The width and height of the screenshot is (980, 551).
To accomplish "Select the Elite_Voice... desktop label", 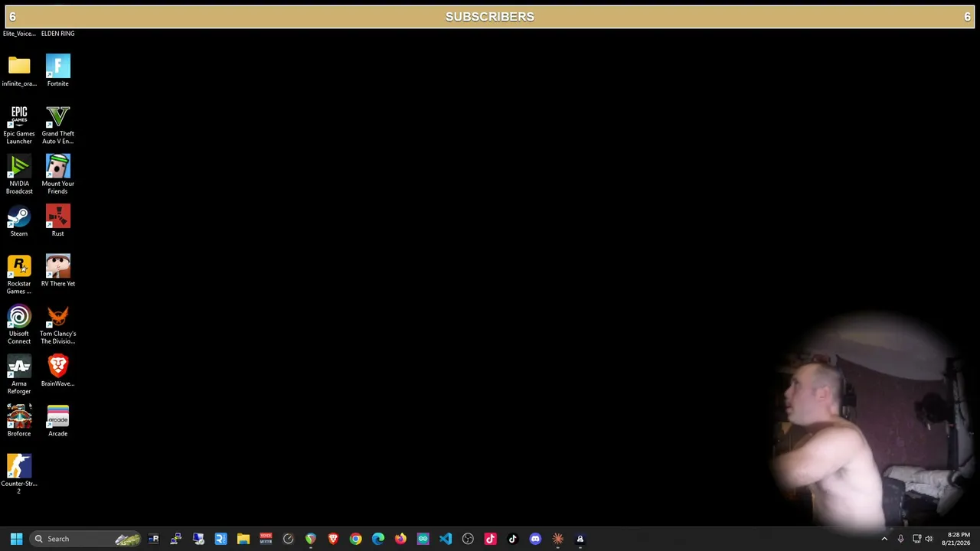I will [x=19, y=34].
